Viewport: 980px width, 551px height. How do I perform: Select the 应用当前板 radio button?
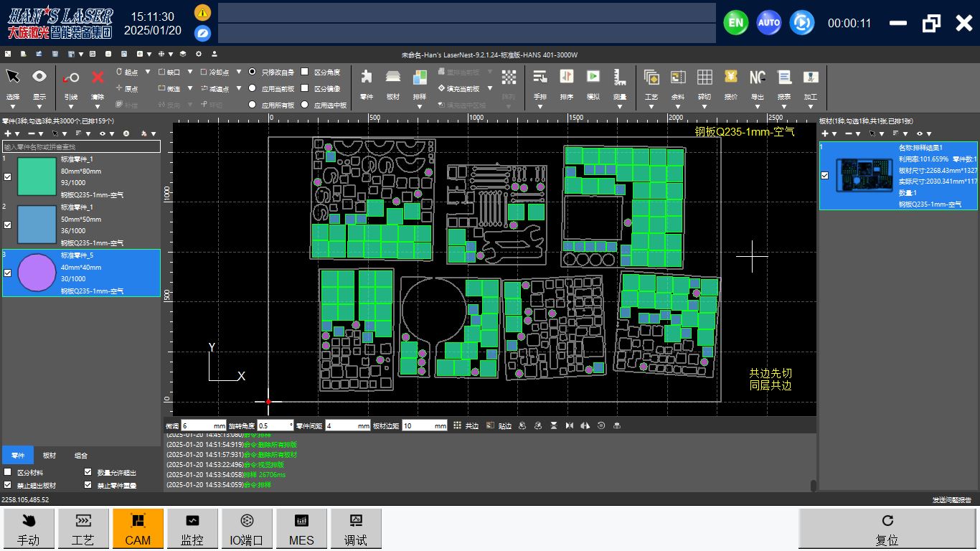[x=253, y=88]
